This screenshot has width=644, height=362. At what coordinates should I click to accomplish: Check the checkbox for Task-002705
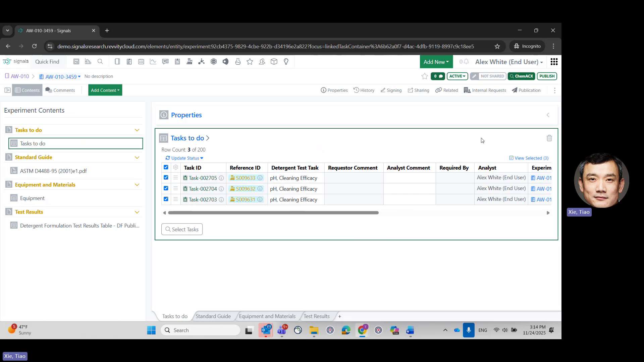coord(166,178)
